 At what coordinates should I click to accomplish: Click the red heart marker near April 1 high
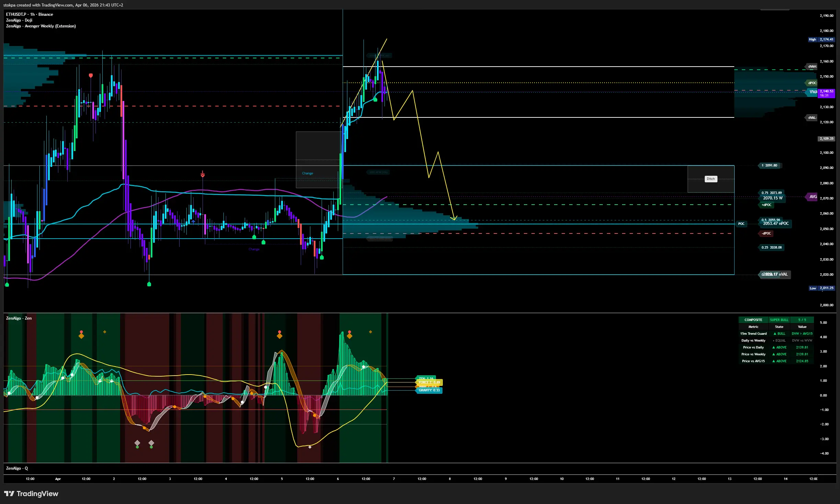(91, 75)
